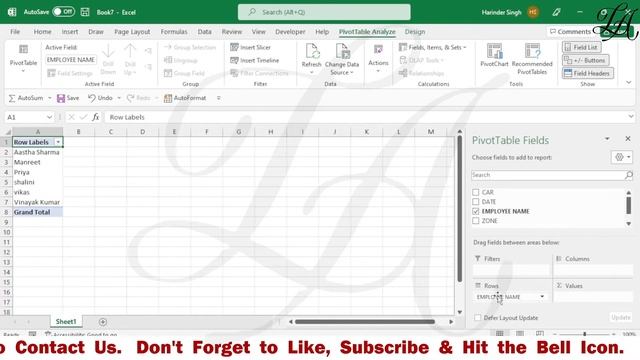The image size is (640, 360).
Task: Open Recommended PivotTables
Action: pos(532,59)
